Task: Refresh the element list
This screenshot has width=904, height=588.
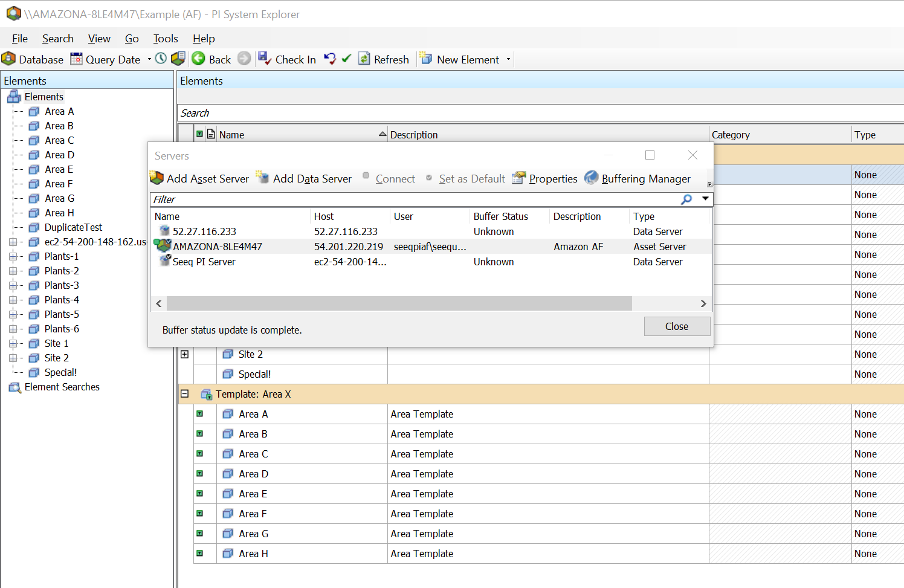Action: click(x=364, y=59)
